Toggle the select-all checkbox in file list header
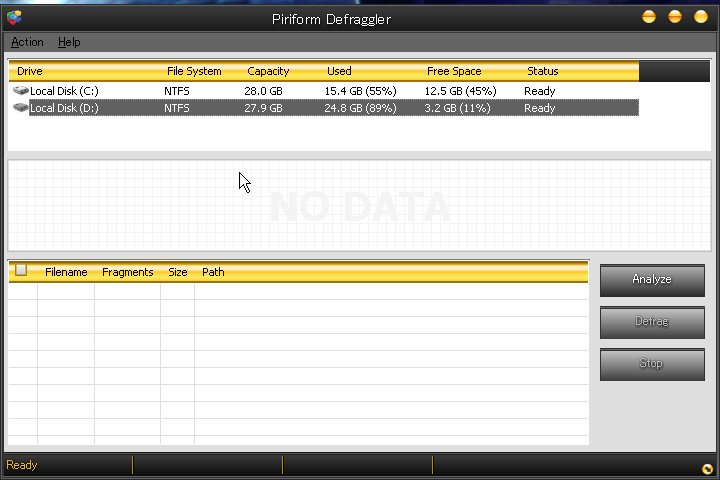Viewport: 720px width, 480px height. [x=21, y=270]
